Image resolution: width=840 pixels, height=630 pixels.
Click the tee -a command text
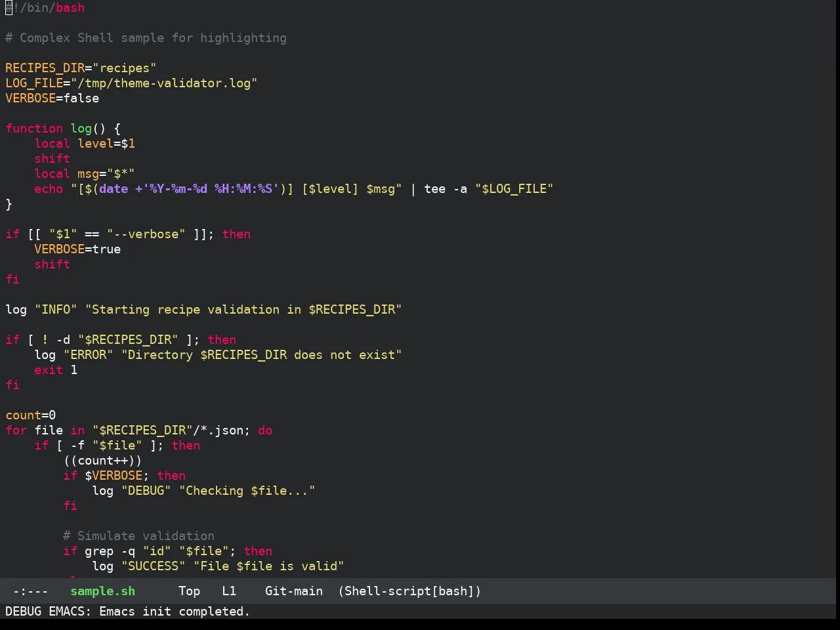coord(446,189)
